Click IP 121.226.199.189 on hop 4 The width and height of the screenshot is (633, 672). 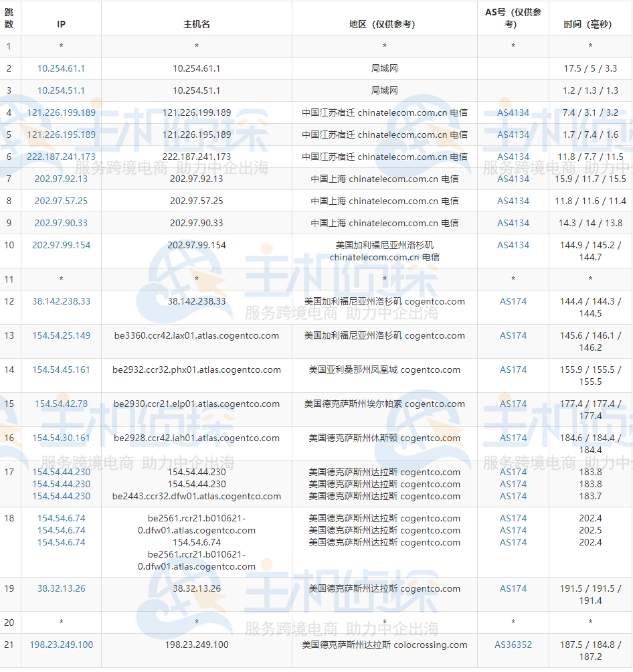pos(61,112)
